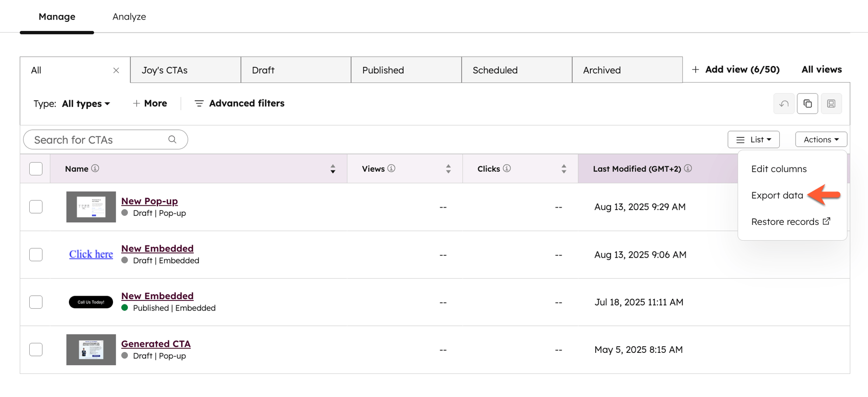The width and height of the screenshot is (868, 397).
Task: Click the info icon next to Last Modified (GMT+2)
Action: click(689, 168)
